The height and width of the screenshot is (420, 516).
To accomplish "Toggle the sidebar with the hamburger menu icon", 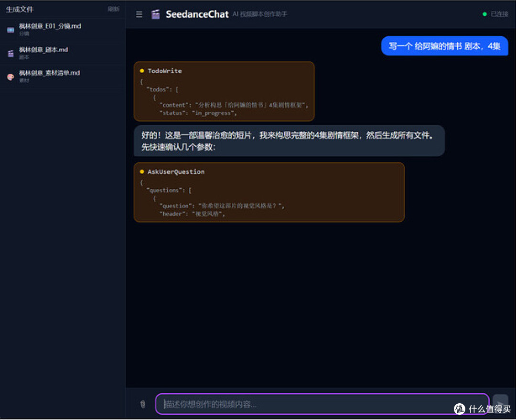I will 139,14.
